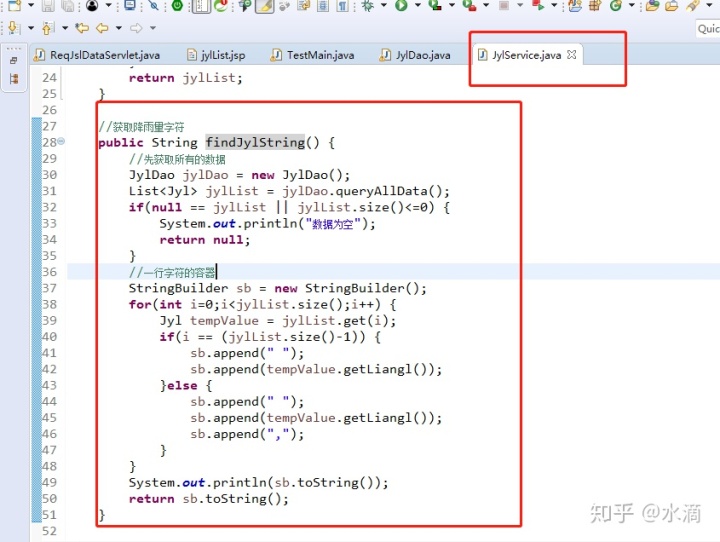Click the New Java Package icon
Viewport: 720px width, 542px height.
point(595,6)
